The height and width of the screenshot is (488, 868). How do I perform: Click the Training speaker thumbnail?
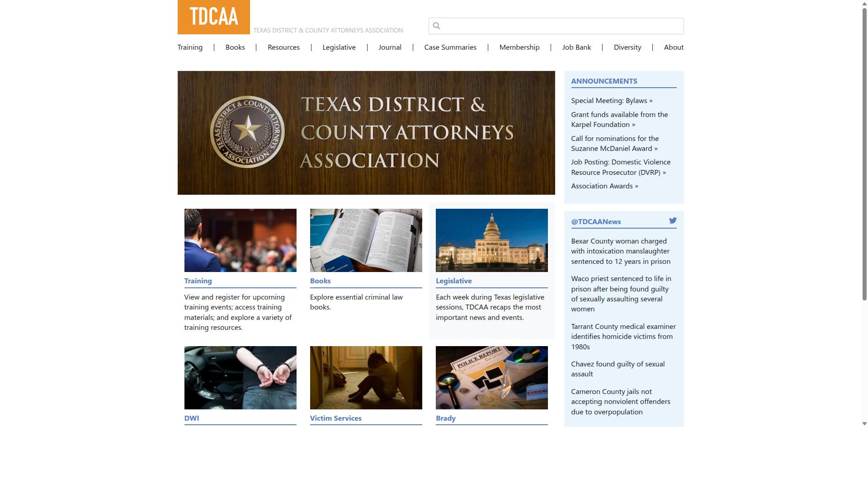[241, 240]
